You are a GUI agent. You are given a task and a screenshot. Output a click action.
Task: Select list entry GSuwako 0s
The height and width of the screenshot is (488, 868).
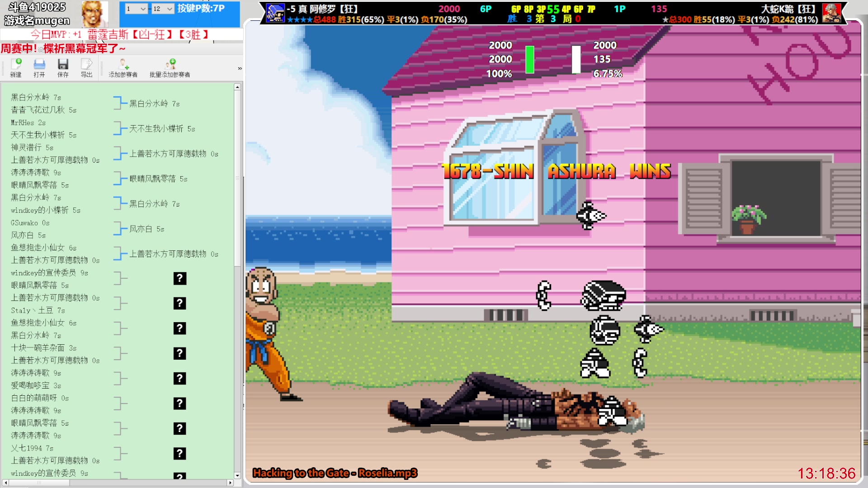pyautogui.click(x=30, y=223)
